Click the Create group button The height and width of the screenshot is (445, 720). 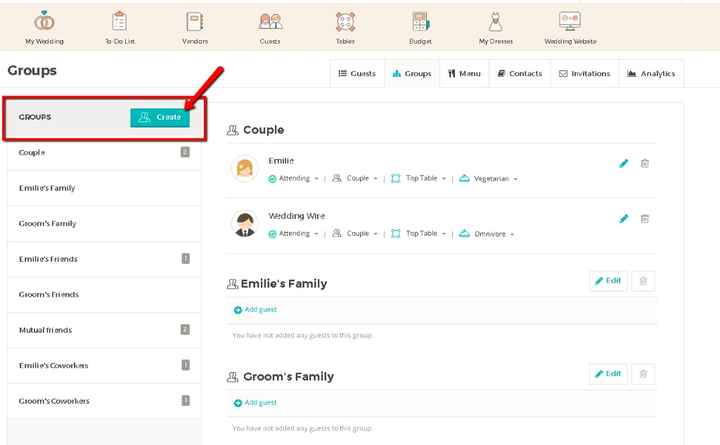pos(160,118)
